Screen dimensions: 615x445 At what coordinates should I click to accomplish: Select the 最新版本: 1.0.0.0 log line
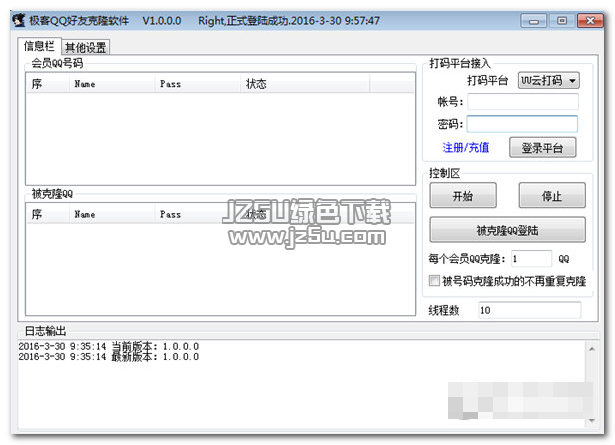point(109,356)
